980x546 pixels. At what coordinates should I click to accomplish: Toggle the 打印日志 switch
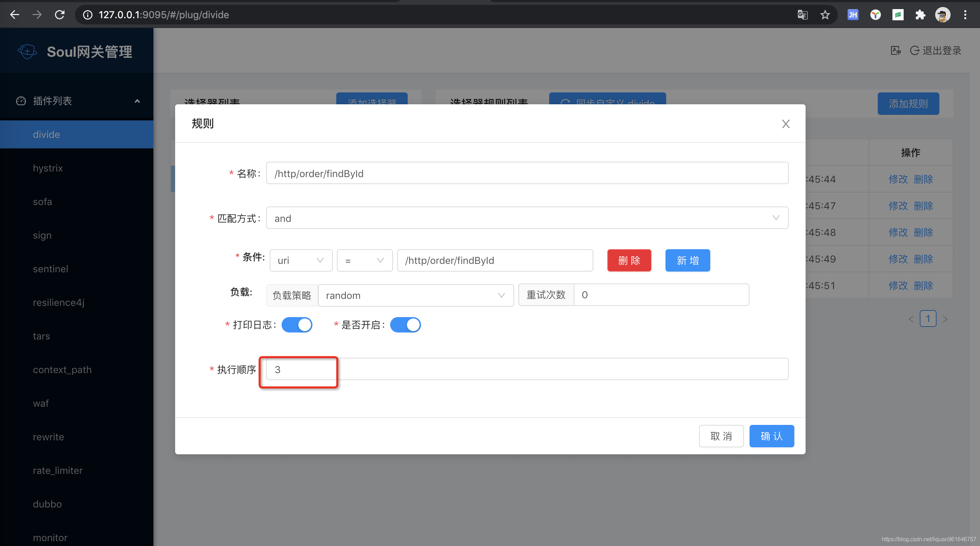coord(297,325)
